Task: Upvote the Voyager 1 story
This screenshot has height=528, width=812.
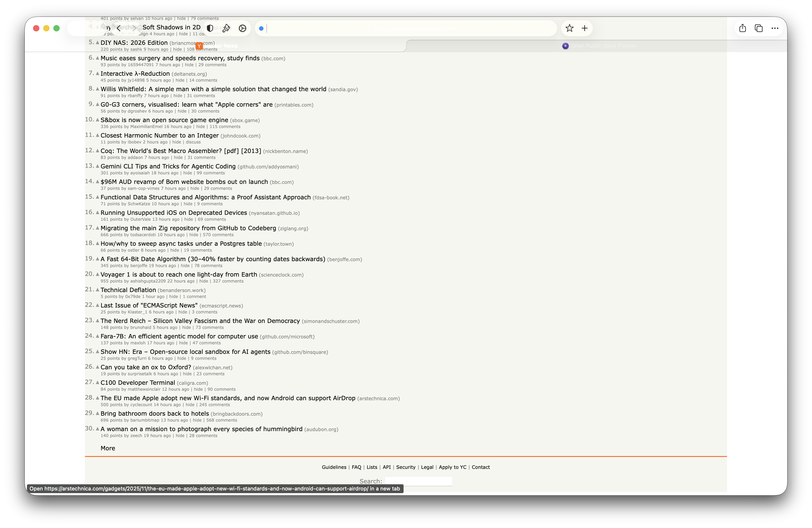Action: pyautogui.click(x=98, y=274)
